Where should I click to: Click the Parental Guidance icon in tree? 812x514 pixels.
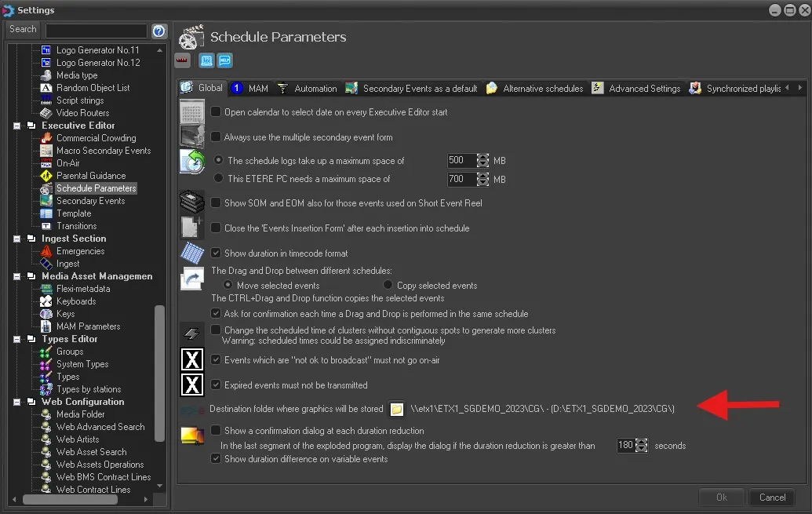(46, 176)
